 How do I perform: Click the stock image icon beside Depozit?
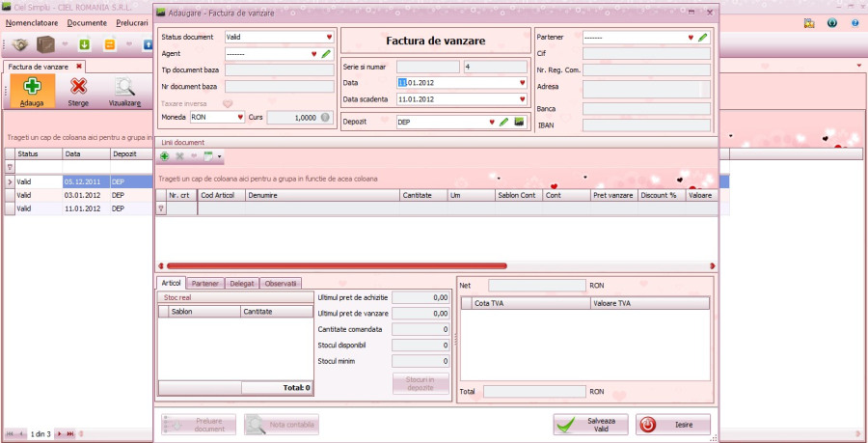point(519,123)
